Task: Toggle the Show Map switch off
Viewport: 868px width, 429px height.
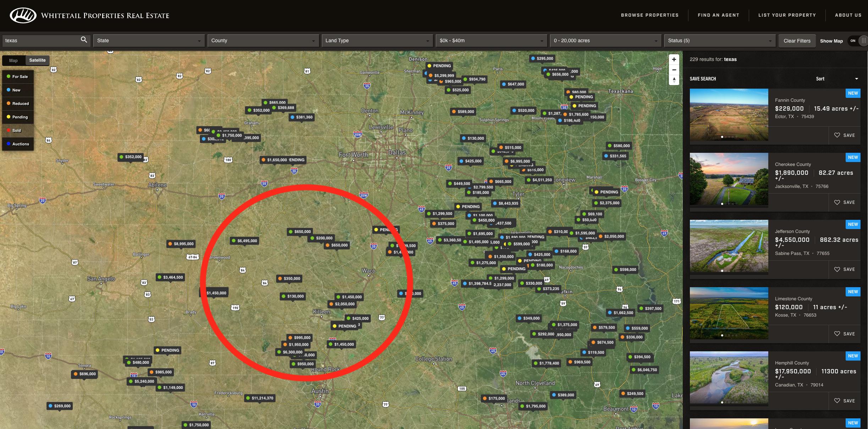Action: 857,41
